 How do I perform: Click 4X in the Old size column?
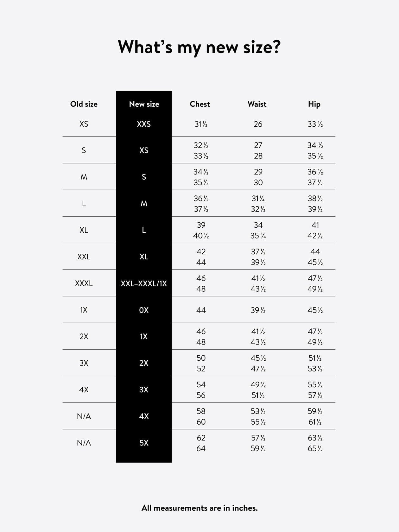pyautogui.click(x=84, y=389)
